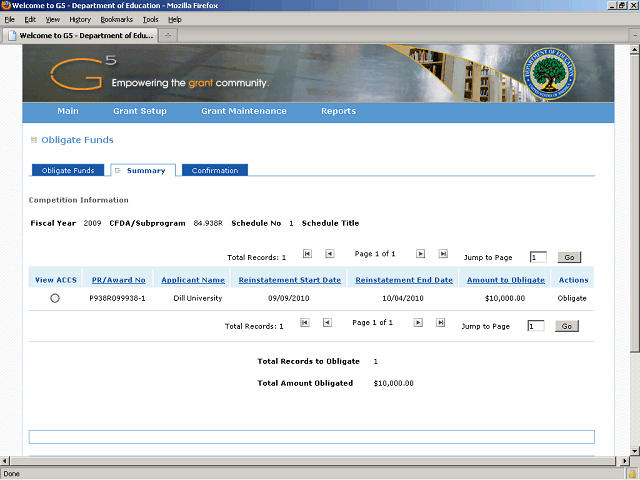Switch to the Confirmation tab
The image size is (640, 480).
click(215, 170)
